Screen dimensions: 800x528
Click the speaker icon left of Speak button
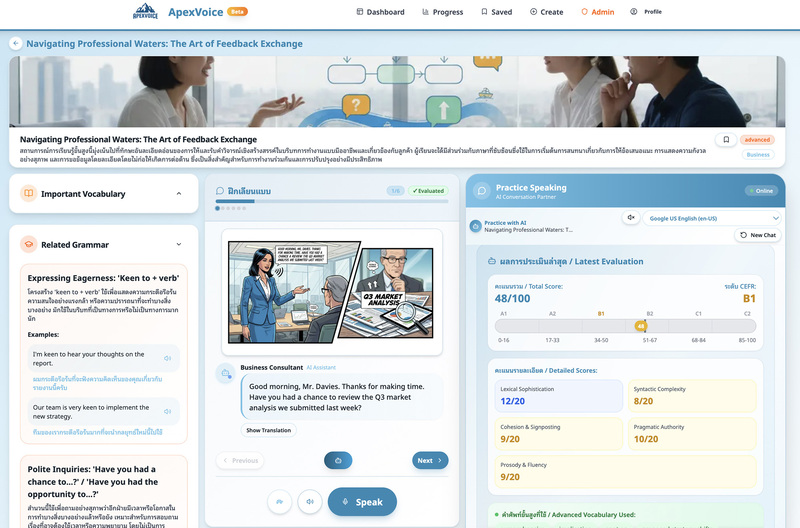[310, 501]
